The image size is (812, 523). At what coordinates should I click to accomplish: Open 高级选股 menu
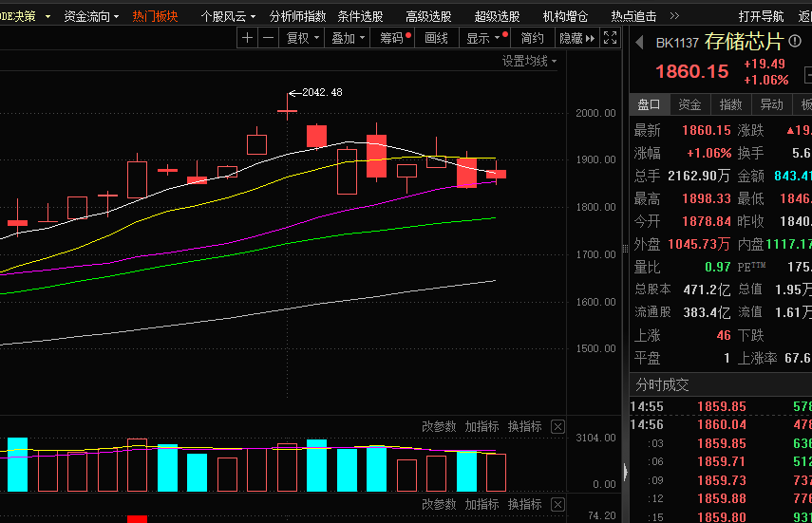[428, 16]
